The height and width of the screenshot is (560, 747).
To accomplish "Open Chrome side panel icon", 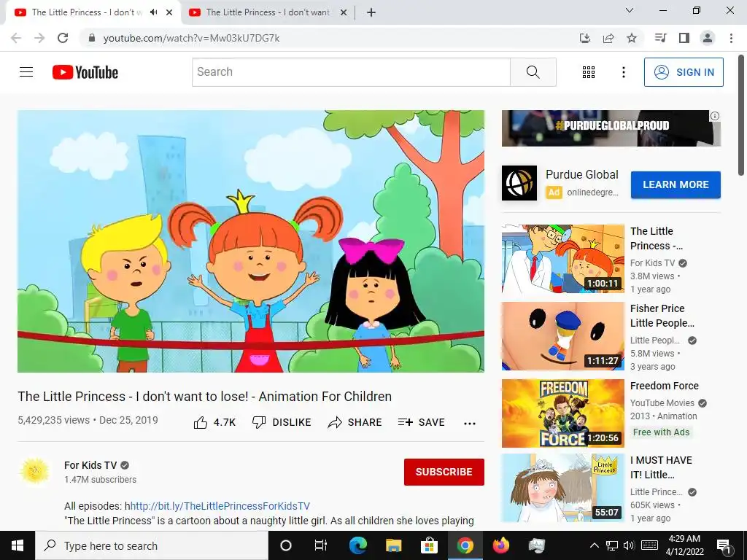I will 684,38.
